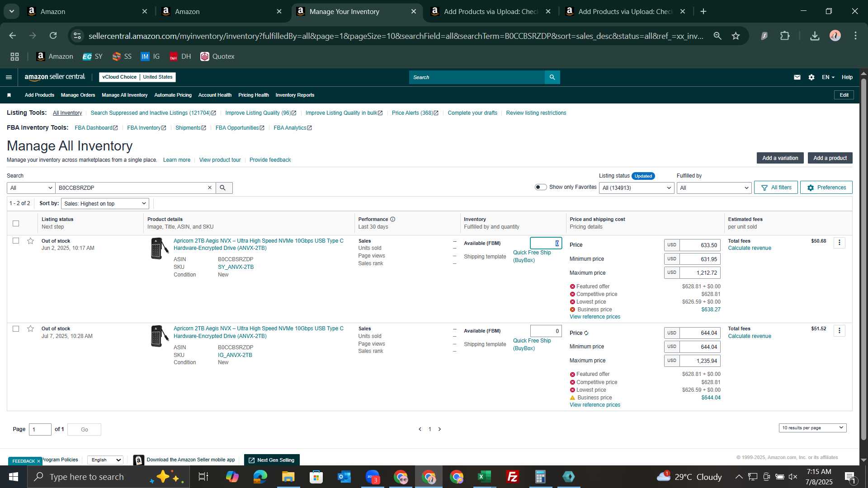The image size is (868, 488).
Task: Open the Fulfilled by dropdown
Action: 714,188
